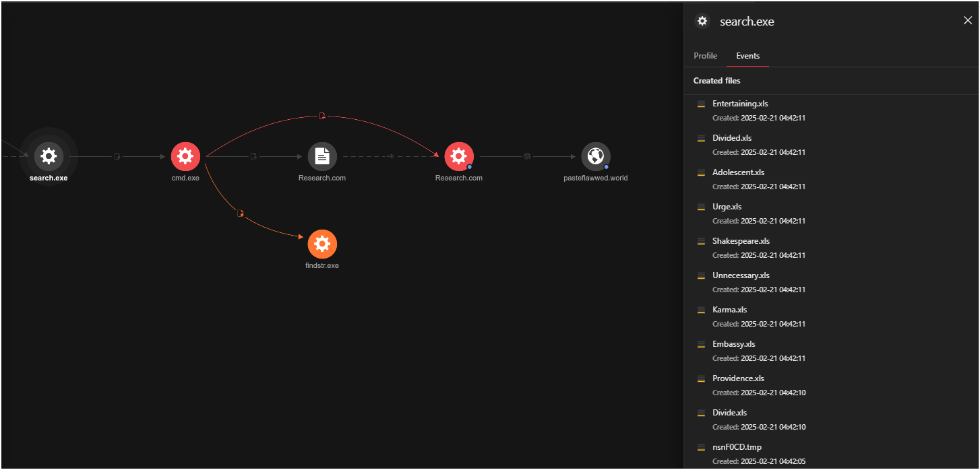
Task: Click the Created files section heading
Action: 716,81
